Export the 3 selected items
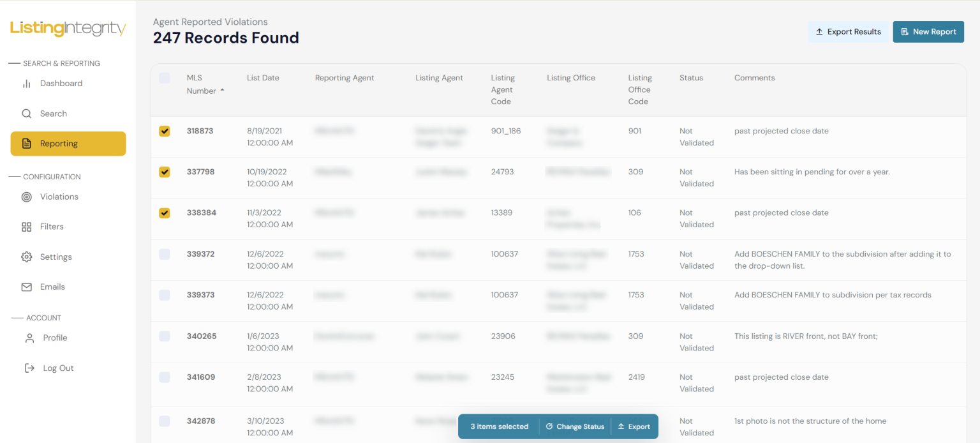The height and width of the screenshot is (443, 980). click(635, 426)
